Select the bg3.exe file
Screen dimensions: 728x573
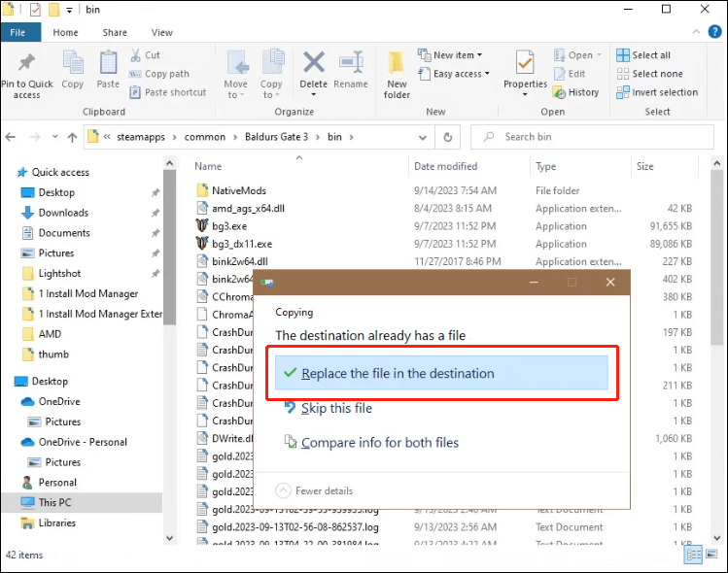[x=229, y=226]
